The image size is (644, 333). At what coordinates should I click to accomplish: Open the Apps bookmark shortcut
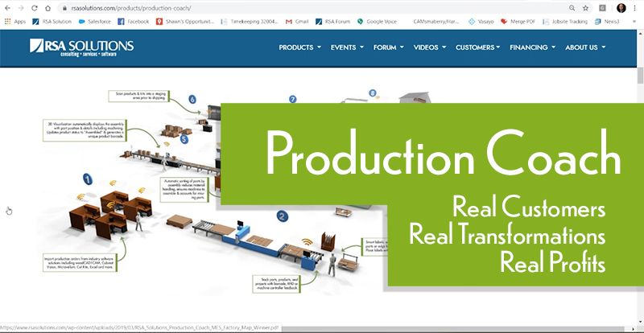(x=15, y=22)
